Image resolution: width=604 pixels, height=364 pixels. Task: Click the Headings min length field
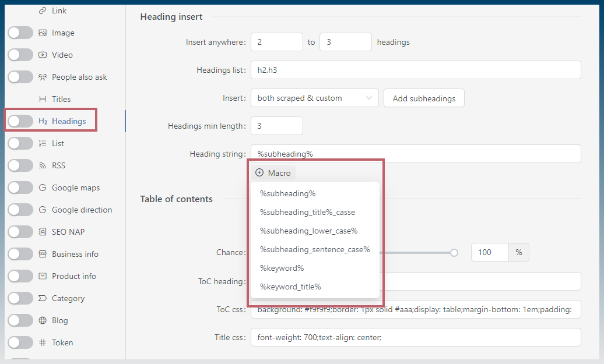coord(276,126)
